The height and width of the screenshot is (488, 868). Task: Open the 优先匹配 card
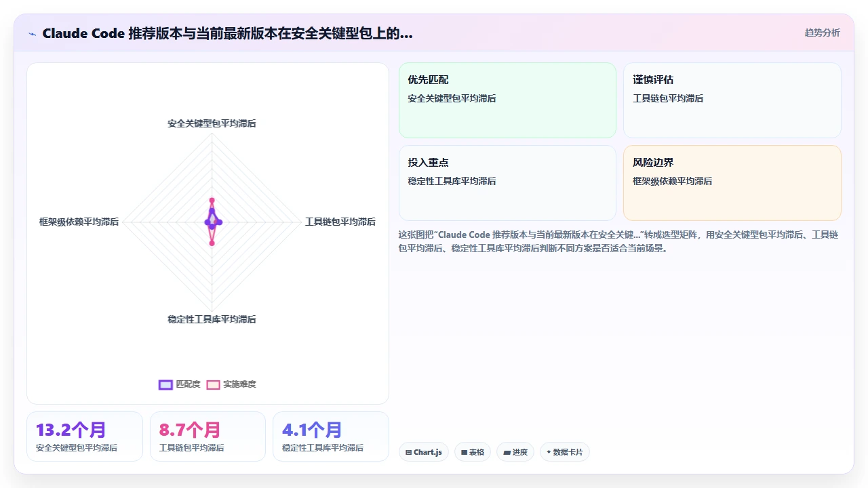[507, 100]
